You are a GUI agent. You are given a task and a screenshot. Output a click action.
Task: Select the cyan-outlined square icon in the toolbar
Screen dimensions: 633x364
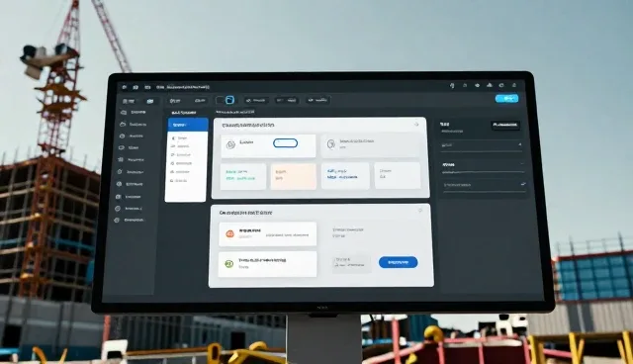click(229, 100)
